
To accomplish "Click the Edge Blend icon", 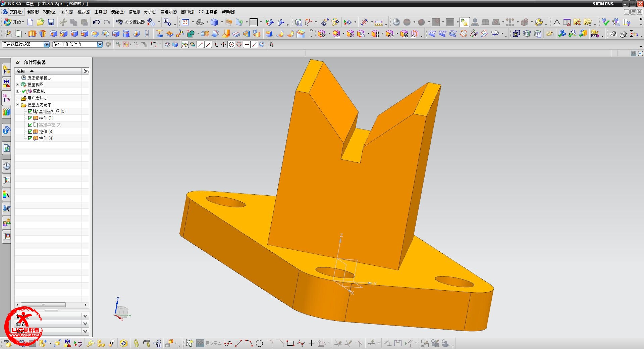I will (269, 34).
